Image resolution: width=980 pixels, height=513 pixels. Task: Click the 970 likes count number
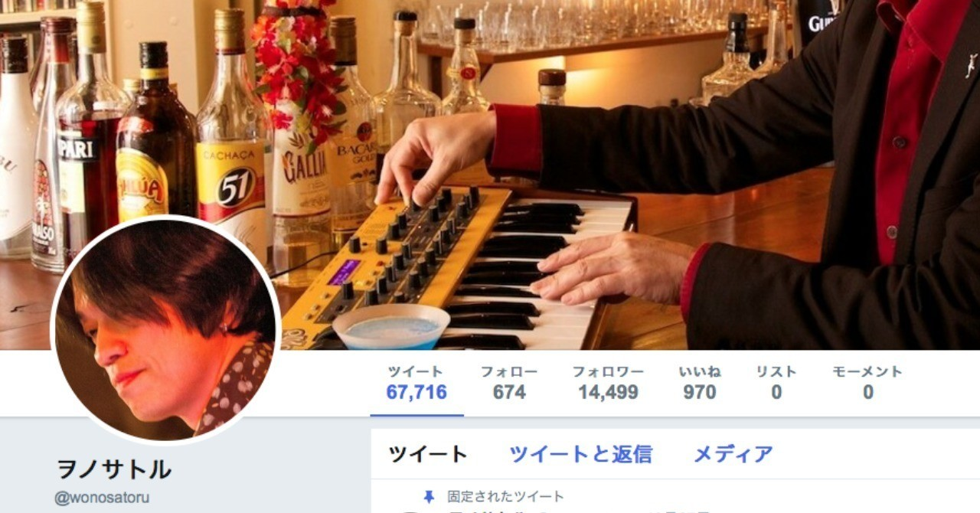point(700,393)
